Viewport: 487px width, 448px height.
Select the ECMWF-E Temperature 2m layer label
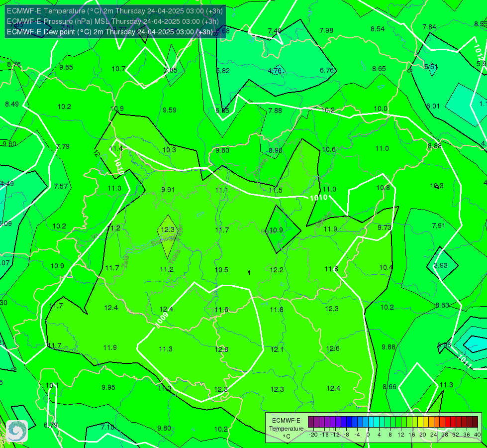pos(114,11)
